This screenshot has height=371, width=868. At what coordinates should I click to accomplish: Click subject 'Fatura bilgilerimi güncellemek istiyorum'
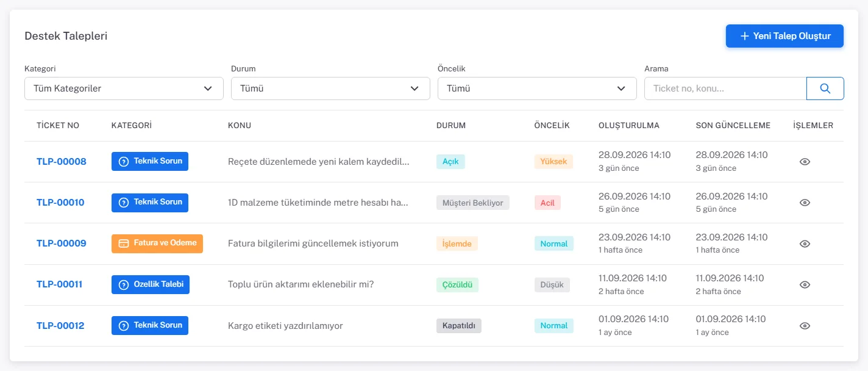click(x=313, y=243)
